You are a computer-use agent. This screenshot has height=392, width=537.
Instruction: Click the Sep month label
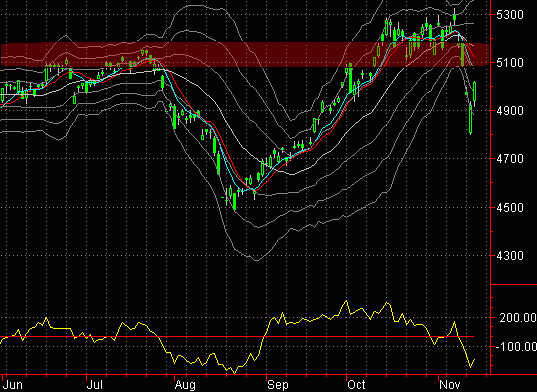(278, 385)
